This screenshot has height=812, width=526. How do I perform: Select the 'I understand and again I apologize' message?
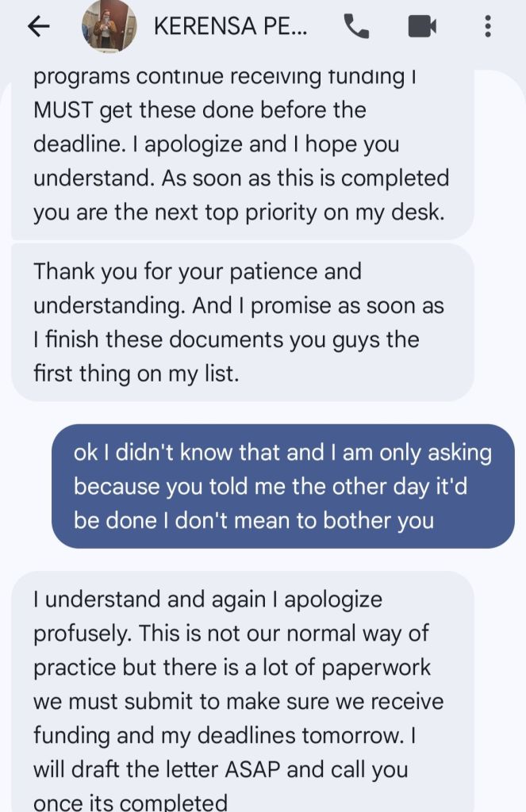click(238, 690)
